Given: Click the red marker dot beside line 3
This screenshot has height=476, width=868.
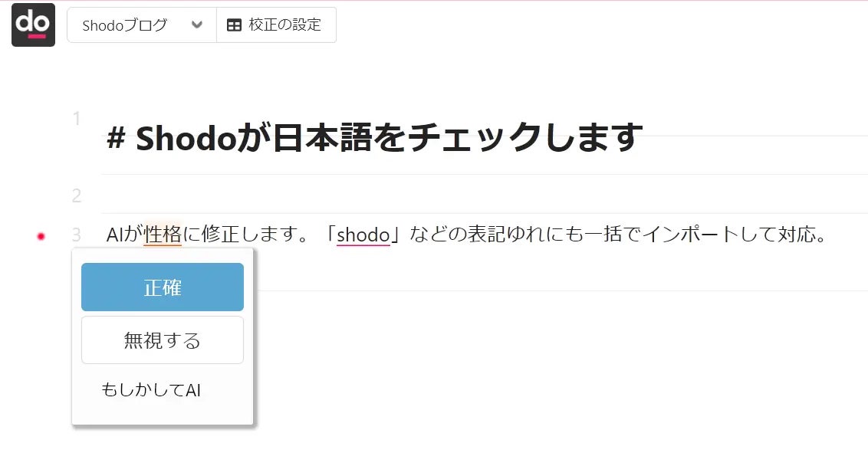Looking at the screenshot, I should click(x=41, y=236).
